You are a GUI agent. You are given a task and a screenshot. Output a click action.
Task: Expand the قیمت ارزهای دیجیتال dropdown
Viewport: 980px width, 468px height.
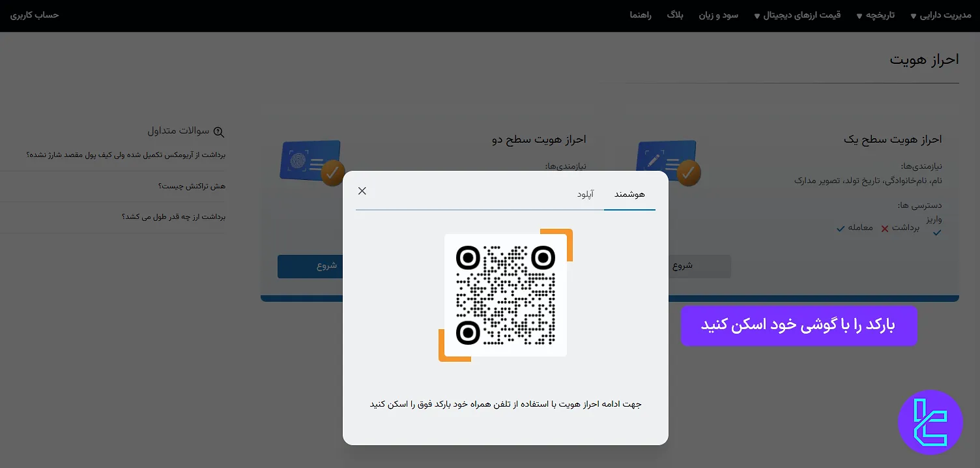tap(796, 16)
